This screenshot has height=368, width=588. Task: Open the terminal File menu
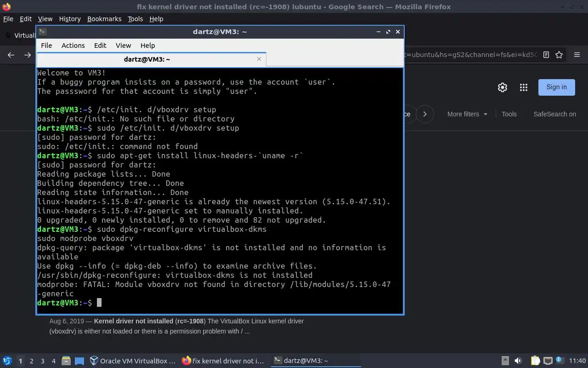[x=46, y=46]
